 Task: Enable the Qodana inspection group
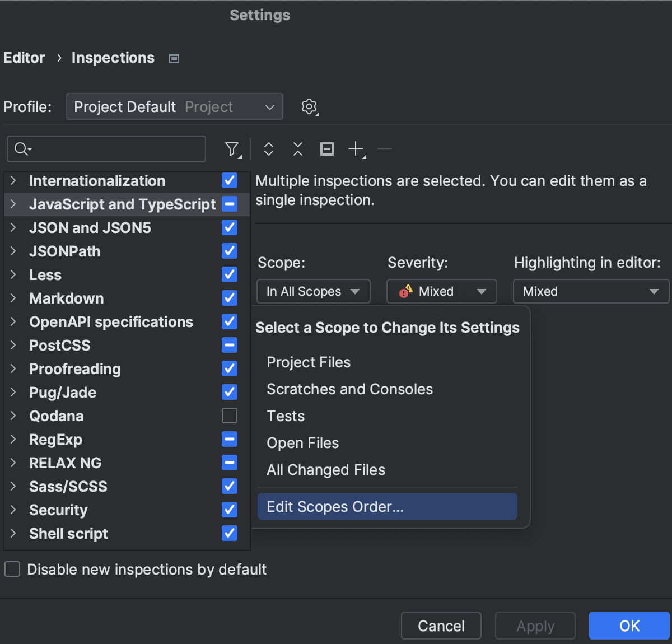coord(229,416)
